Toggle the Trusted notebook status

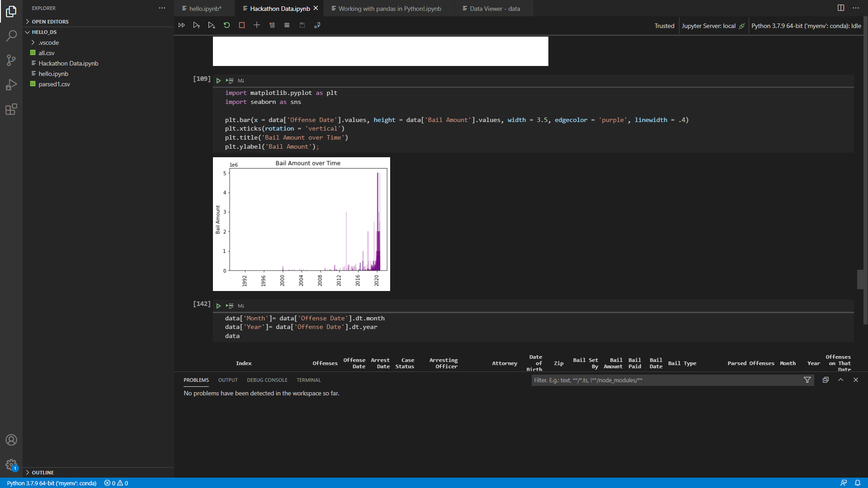[x=664, y=26]
